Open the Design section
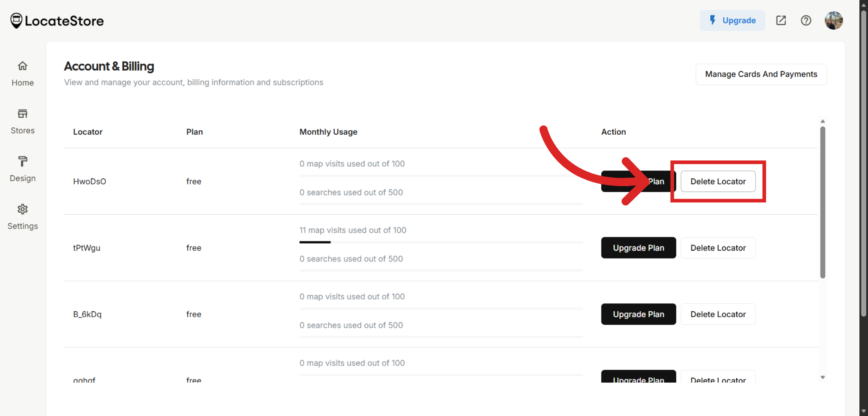The width and height of the screenshot is (868, 416). (22, 169)
